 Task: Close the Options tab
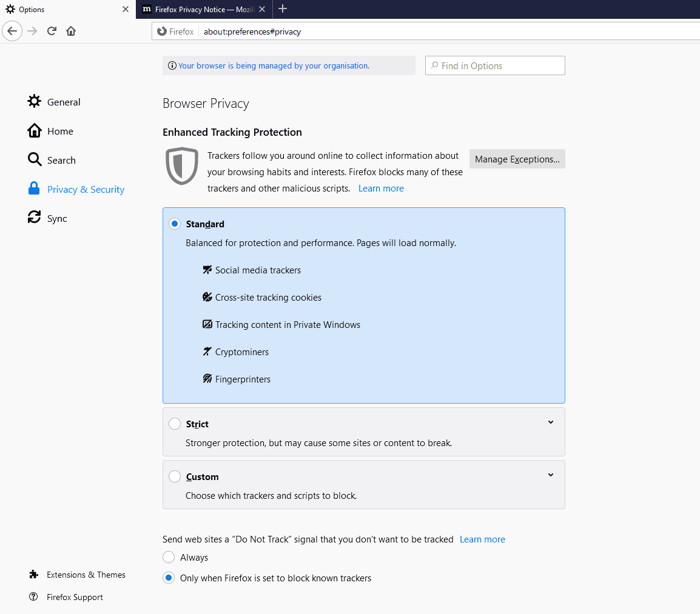click(125, 9)
